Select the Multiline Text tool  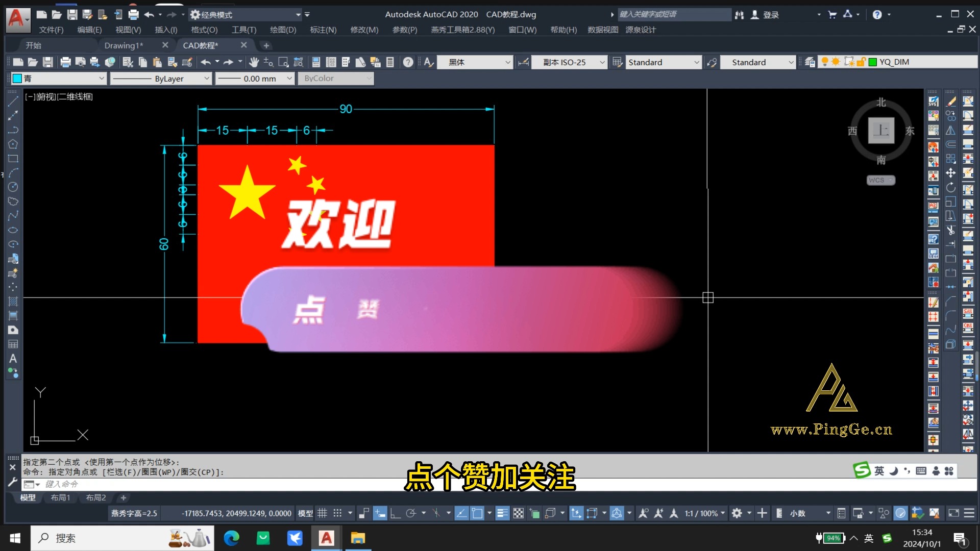click(x=13, y=359)
